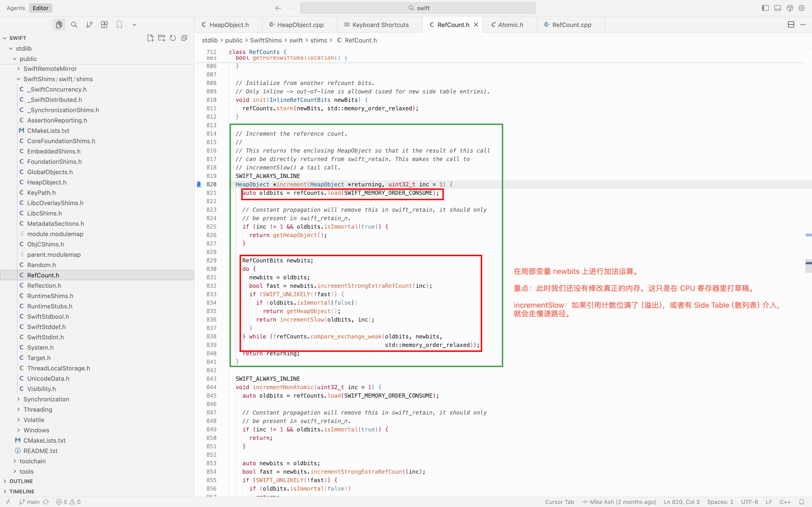Click the Agents mode button

tap(16, 8)
